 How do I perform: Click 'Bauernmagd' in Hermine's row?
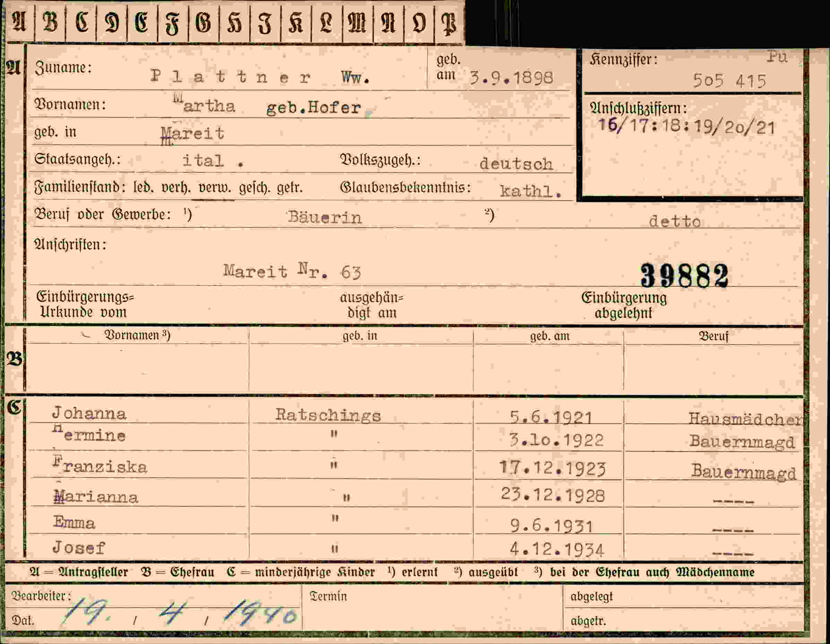pos(742,442)
